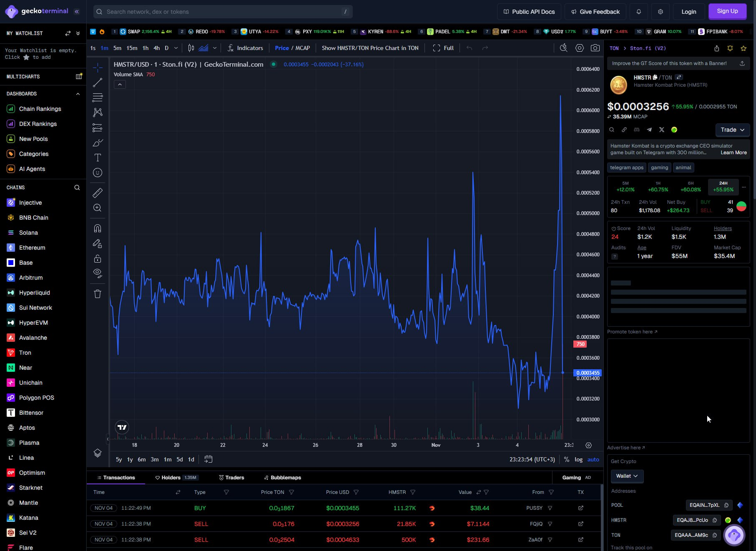The height and width of the screenshot is (551, 756).
Task: Open the Traders tab
Action: tap(231, 478)
